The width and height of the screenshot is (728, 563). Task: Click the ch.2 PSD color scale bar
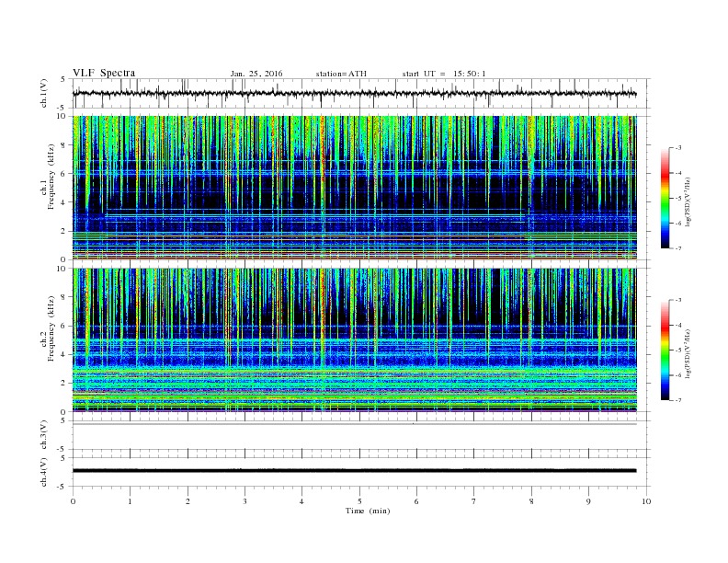[x=665, y=350]
